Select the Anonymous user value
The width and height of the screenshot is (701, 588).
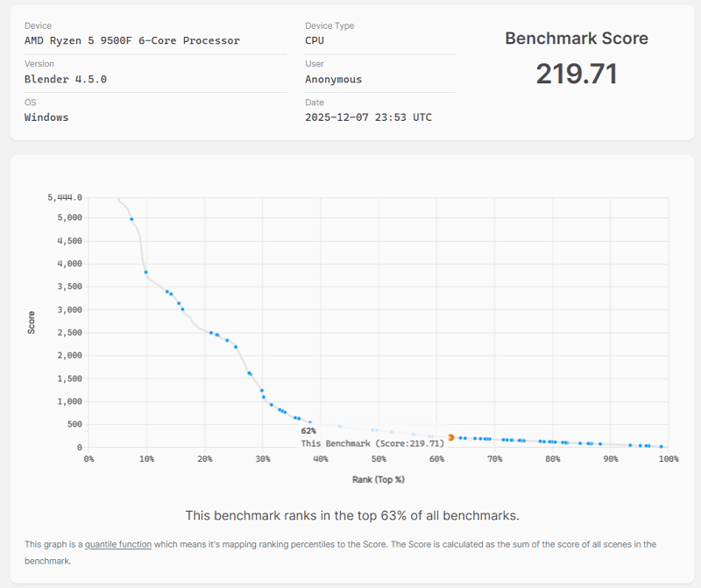(x=333, y=79)
